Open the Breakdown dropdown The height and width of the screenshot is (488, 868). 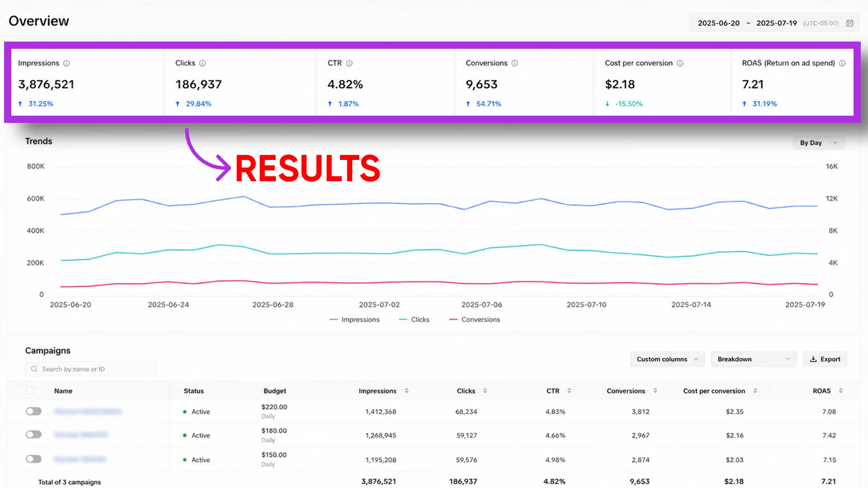click(x=754, y=359)
